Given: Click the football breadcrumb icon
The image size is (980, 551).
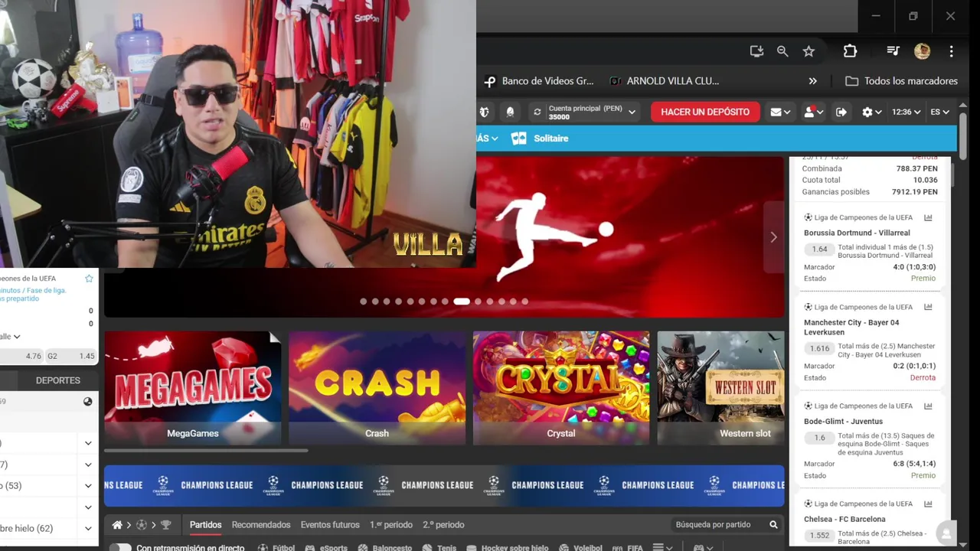Looking at the screenshot, I should [141, 525].
